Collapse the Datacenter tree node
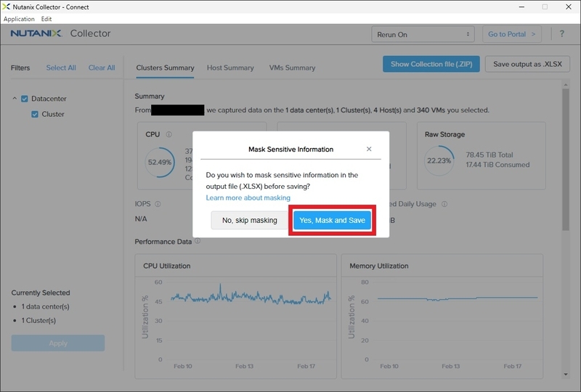This screenshot has width=581, height=392. click(x=15, y=99)
